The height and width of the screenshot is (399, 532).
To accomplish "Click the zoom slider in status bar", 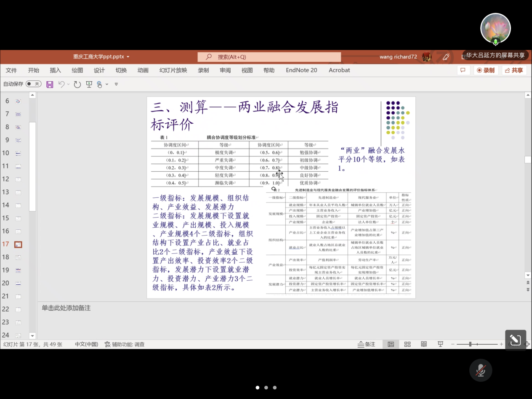I will pyautogui.click(x=470, y=344).
